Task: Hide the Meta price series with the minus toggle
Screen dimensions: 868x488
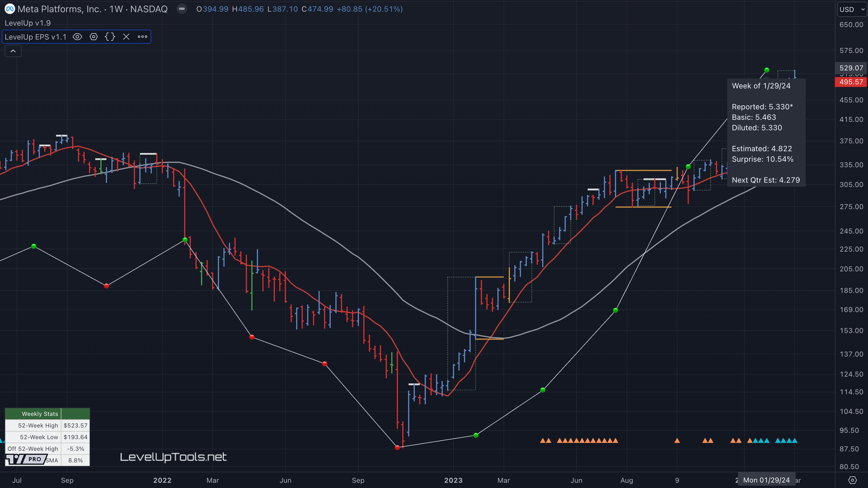Action: 182,9
